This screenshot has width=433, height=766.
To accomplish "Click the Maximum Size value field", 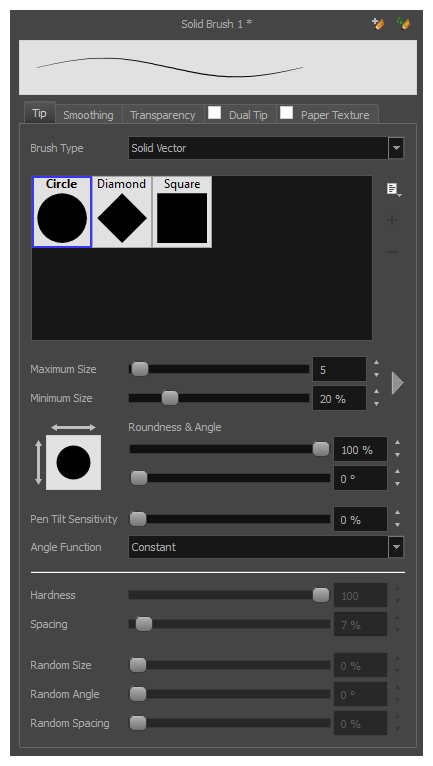I will 340,369.
